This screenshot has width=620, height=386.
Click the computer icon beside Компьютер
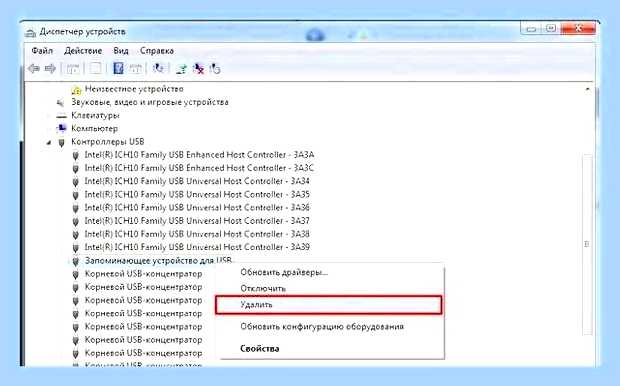tap(61, 129)
